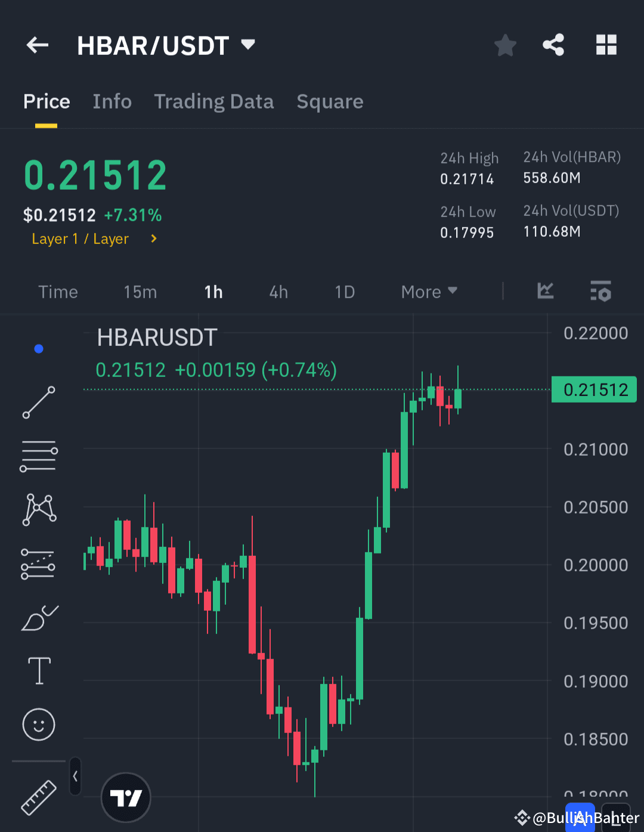Switch to the Trading Data tab
The height and width of the screenshot is (832, 644).
(x=214, y=101)
